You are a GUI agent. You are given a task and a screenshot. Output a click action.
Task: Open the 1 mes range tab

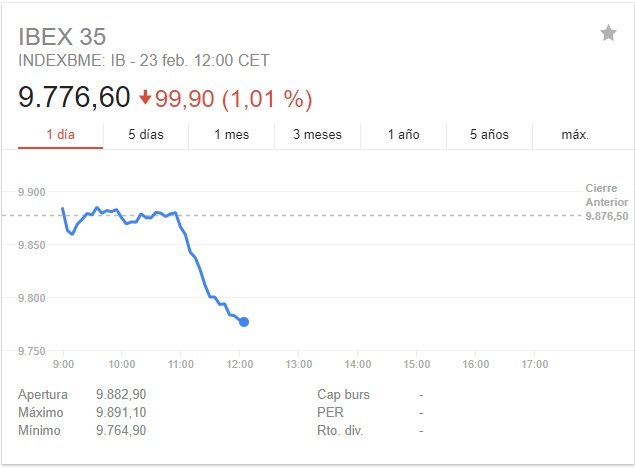(232, 134)
